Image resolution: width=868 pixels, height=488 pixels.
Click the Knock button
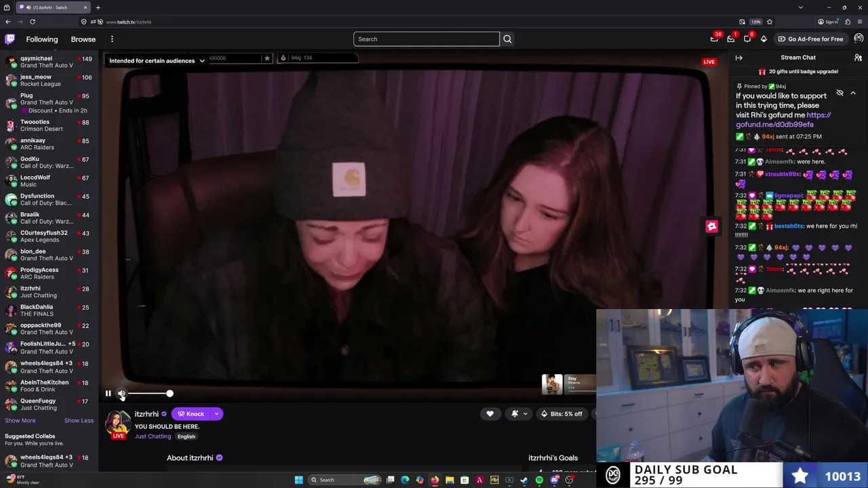click(x=191, y=413)
